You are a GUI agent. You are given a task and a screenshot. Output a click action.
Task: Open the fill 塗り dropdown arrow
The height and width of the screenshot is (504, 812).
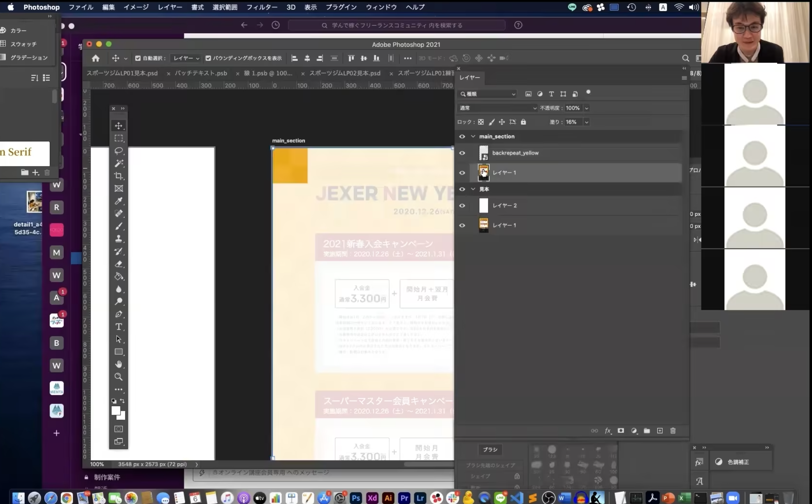point(587,122)
